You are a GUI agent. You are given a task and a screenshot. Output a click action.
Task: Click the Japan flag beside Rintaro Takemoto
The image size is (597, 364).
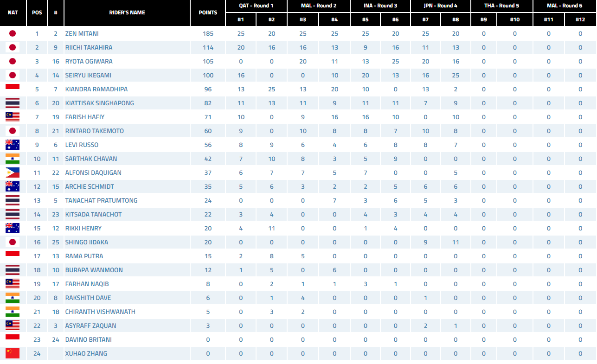pos(13,131)
